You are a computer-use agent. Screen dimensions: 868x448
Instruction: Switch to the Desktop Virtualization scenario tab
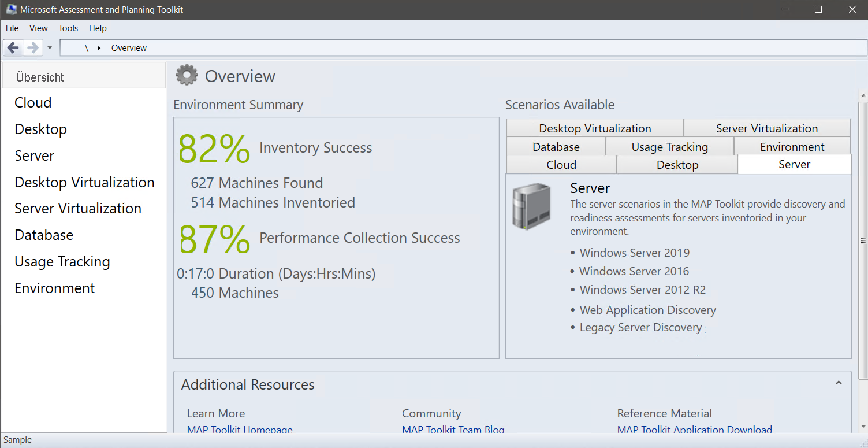coord(595,128)
